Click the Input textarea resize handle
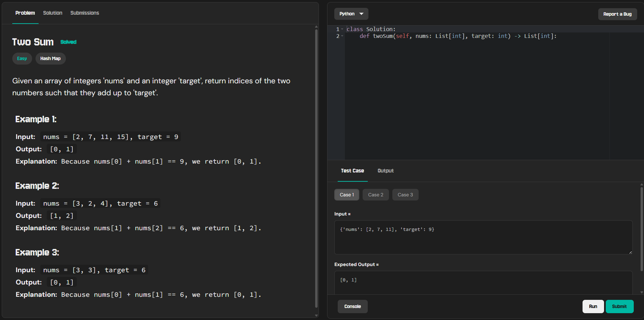The image size is (644, 320). coord(630,252)
